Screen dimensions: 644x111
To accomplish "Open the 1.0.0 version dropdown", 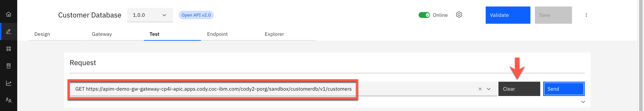I will coord(150,15).
